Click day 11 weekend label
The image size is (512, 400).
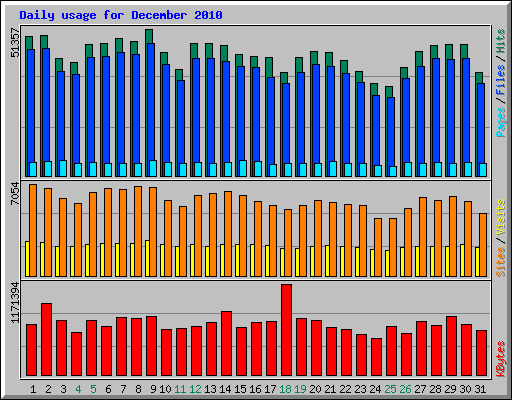click(x=180, y=389)
